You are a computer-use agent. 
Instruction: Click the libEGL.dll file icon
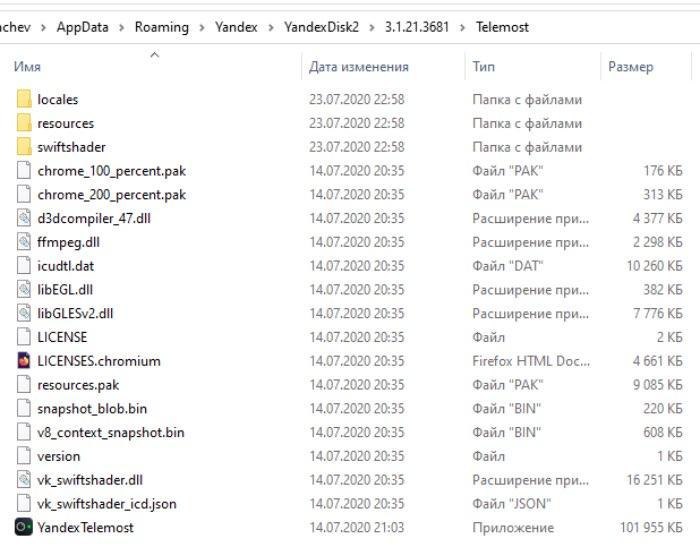(x=24, y=289)
